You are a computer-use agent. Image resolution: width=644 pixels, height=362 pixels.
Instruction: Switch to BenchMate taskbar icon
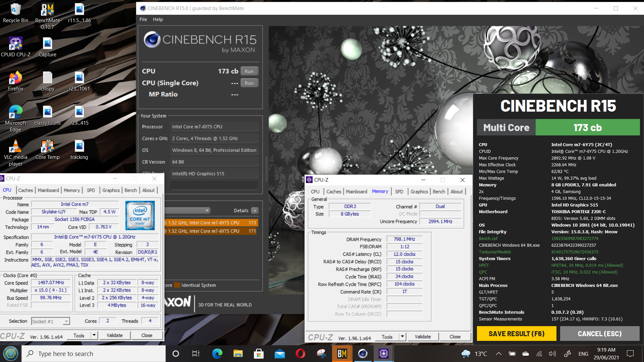click(x=342, y=354)
